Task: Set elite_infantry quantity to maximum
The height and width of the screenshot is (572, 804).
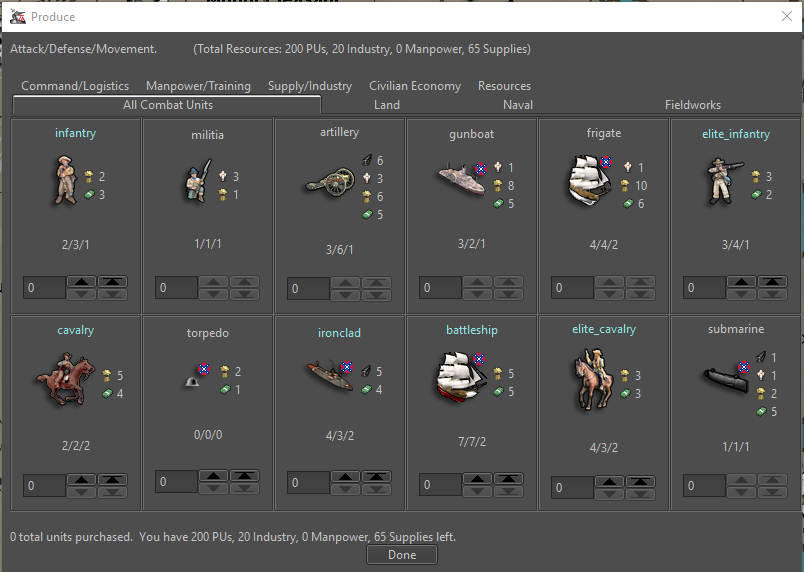Action: [x=772, y=282]
